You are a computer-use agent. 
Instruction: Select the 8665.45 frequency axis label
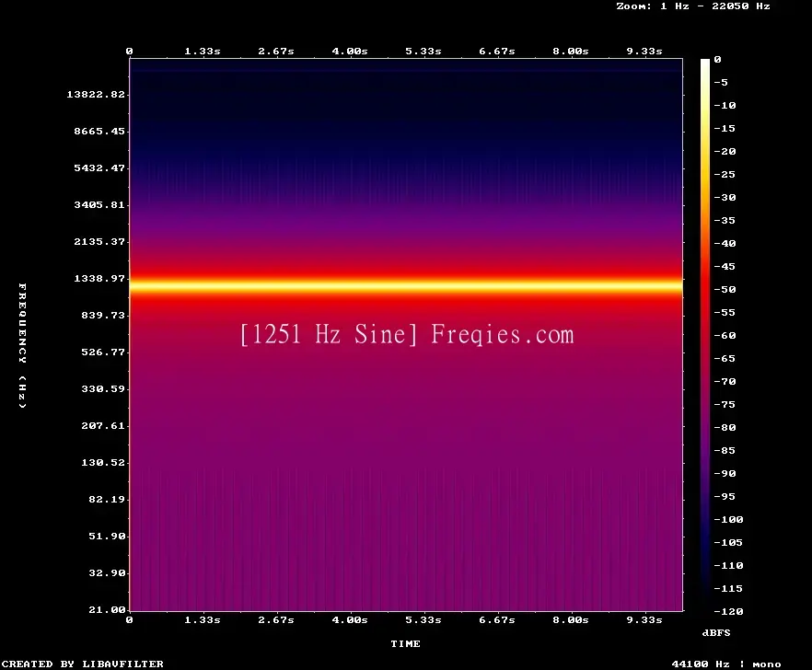tap(99, 131)
